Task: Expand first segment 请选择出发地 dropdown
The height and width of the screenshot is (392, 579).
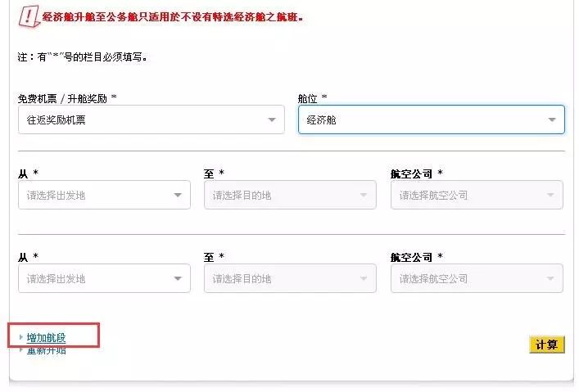Action: pos(104,195)
